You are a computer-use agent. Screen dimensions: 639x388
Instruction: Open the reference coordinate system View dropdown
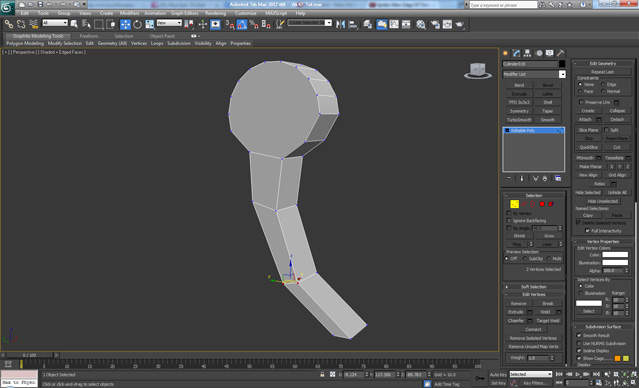[x=169, y=23]
